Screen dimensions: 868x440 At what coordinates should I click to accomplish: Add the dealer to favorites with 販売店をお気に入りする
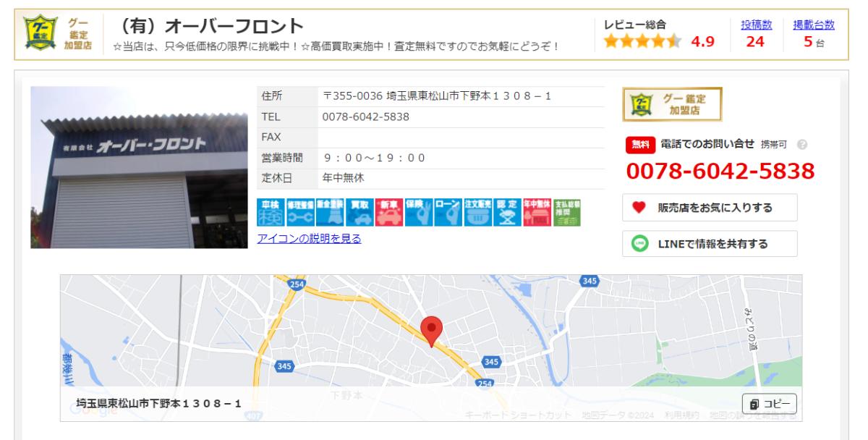point(710,208)
